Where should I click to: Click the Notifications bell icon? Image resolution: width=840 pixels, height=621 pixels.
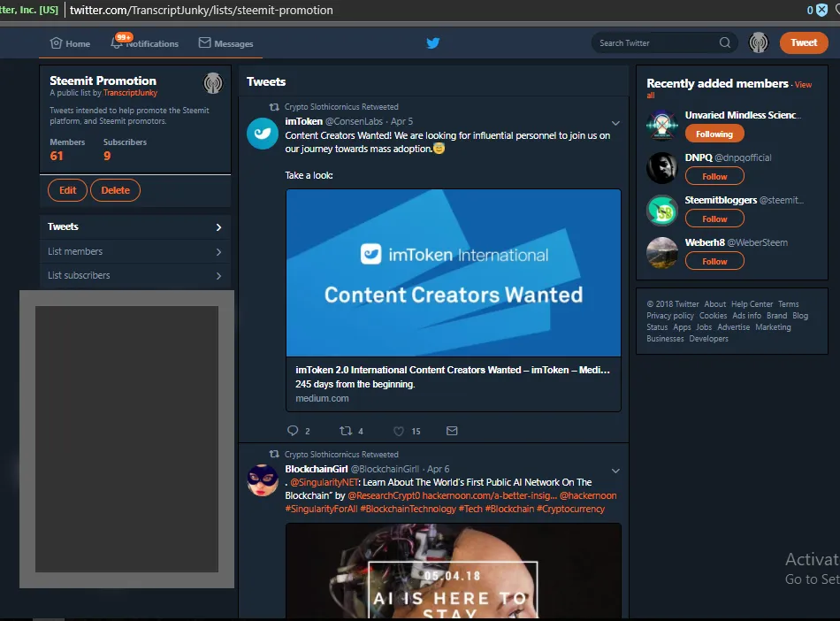pyautogui.click(x=117, y=43)
